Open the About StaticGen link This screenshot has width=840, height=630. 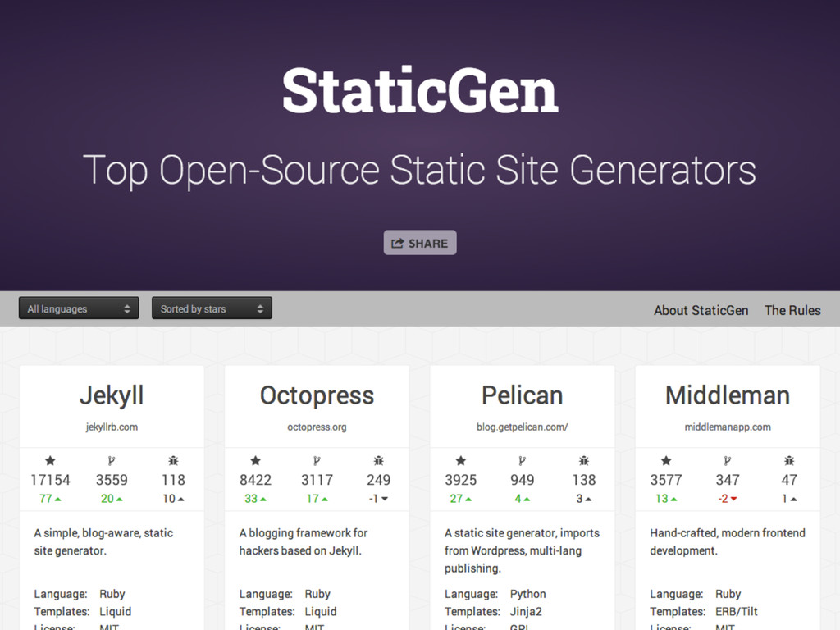pos(701,310)
